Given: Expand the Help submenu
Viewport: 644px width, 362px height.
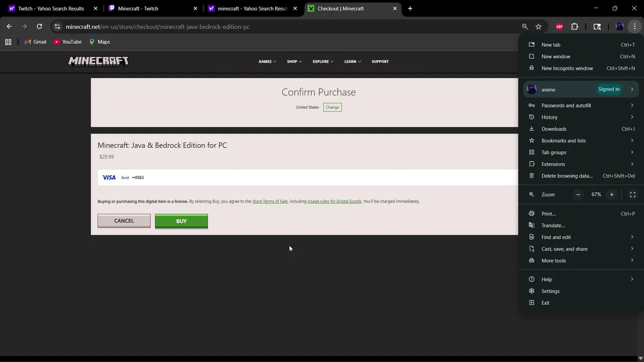Looking at the screenshot, I should [581, 280].
